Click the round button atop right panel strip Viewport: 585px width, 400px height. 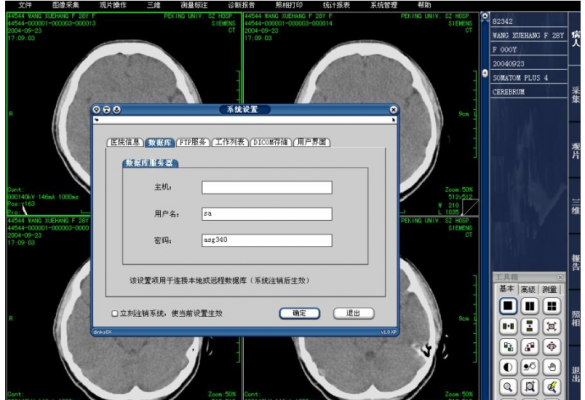tap(485, 16)
